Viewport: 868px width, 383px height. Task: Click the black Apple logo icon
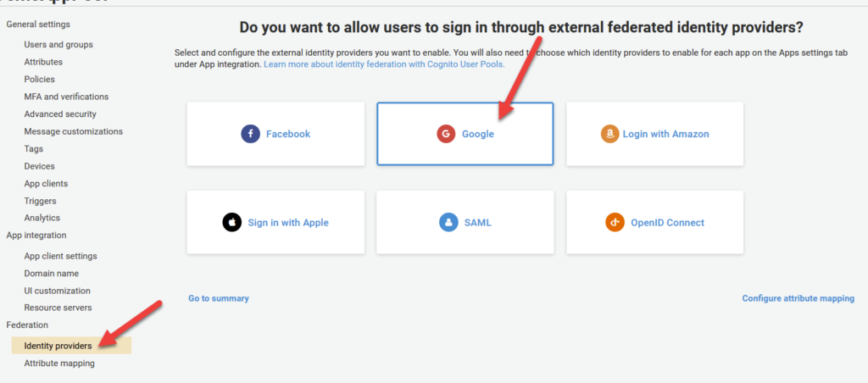[231, 223]
